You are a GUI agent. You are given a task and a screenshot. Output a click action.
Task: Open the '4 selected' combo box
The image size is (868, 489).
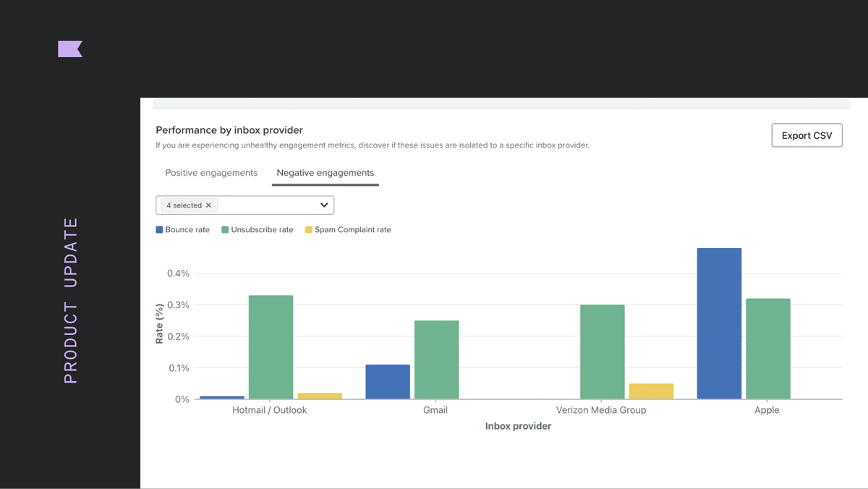245,205
